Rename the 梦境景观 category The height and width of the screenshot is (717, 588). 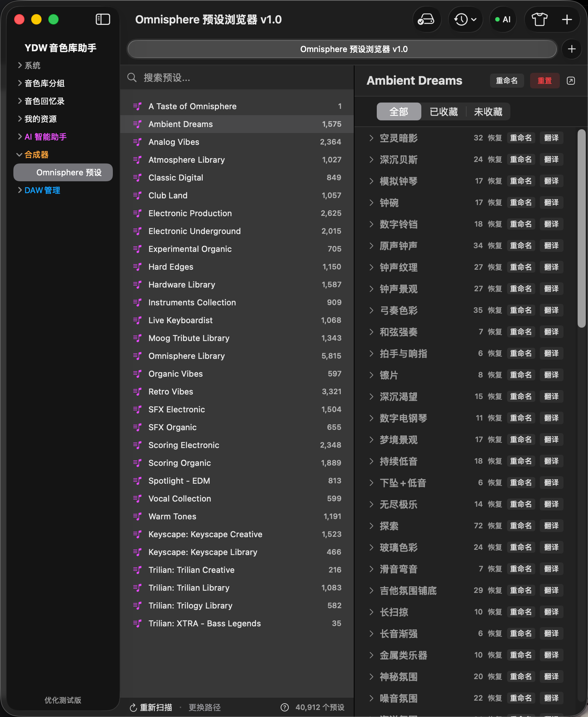click(x=521, y=439)
